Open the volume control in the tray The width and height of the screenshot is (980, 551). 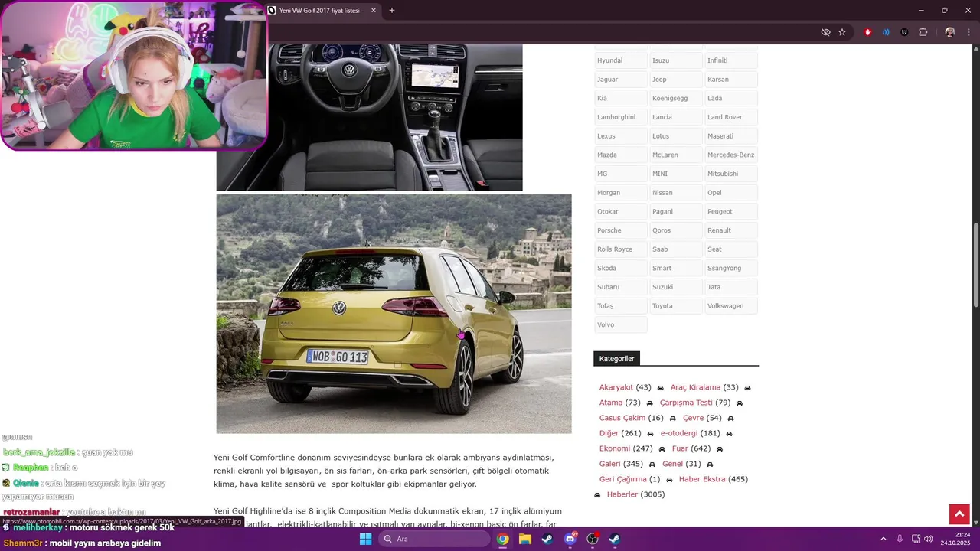(929, 539)
